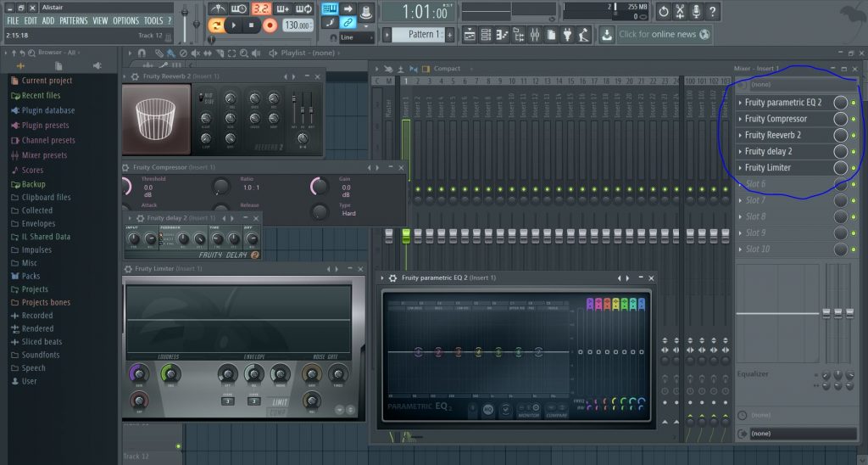Screen dimensions: 868x465
Task: Open Mixer presets in browser
Action: 44,155
